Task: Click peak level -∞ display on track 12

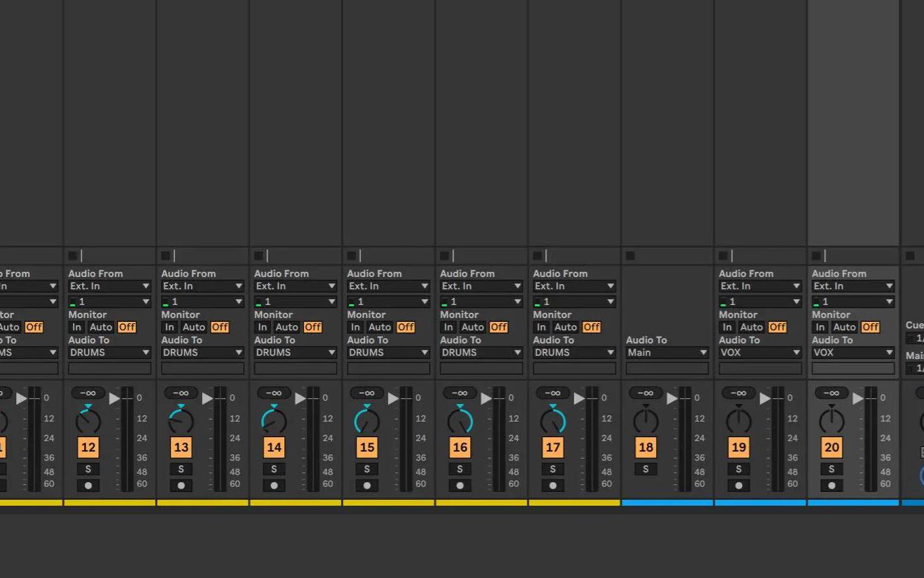Action: tap(88, 393)
